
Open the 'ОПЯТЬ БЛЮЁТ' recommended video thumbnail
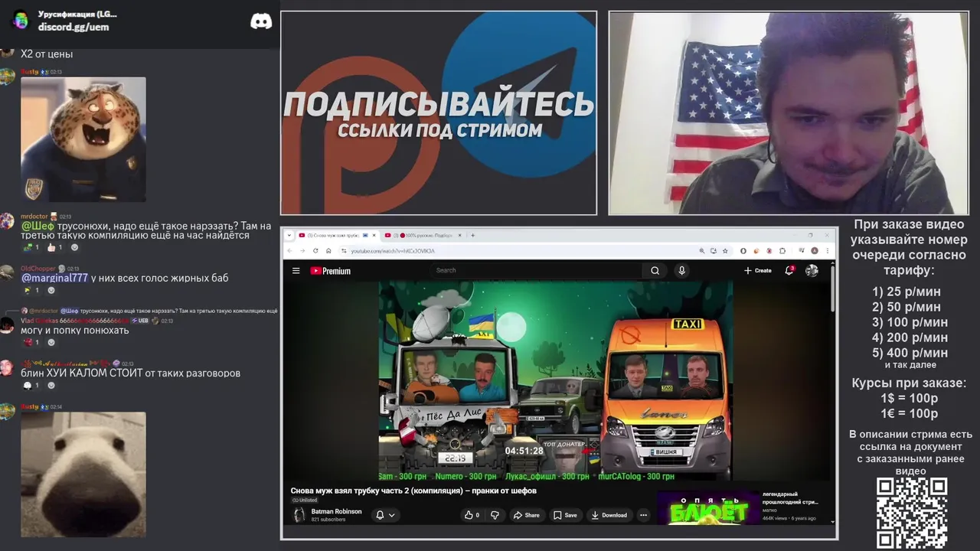708,507
